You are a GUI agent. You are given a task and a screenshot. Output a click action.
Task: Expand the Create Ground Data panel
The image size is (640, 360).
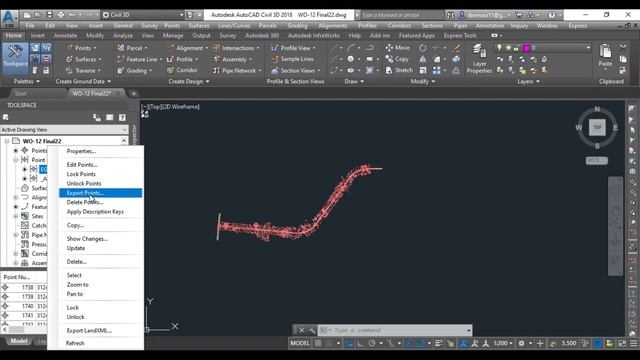coord(83,81)
